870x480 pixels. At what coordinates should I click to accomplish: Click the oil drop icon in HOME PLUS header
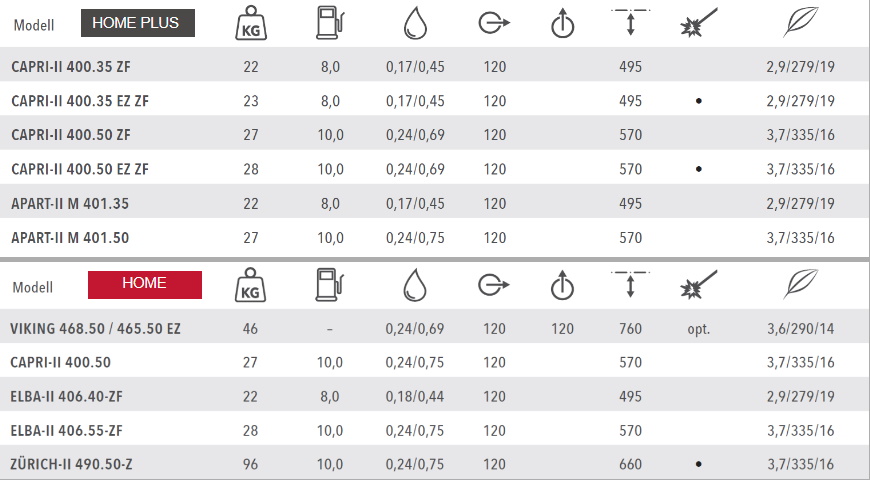pos(415,23)
